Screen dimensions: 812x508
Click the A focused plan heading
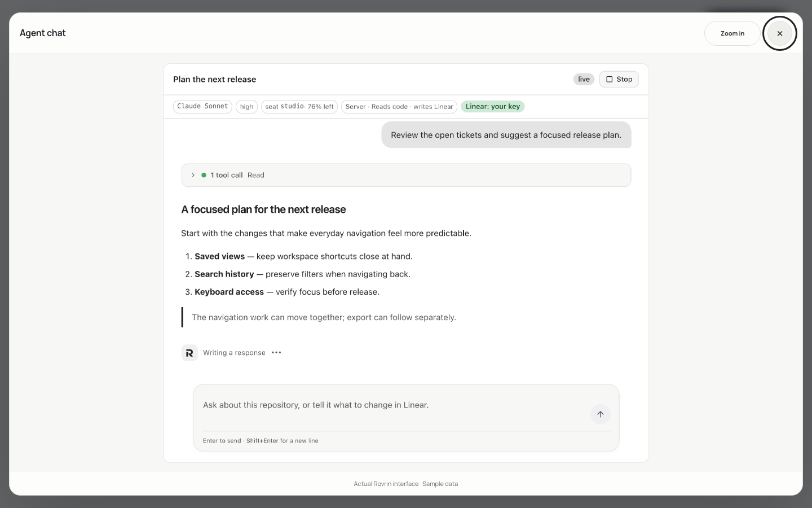[x=263, y=209]
